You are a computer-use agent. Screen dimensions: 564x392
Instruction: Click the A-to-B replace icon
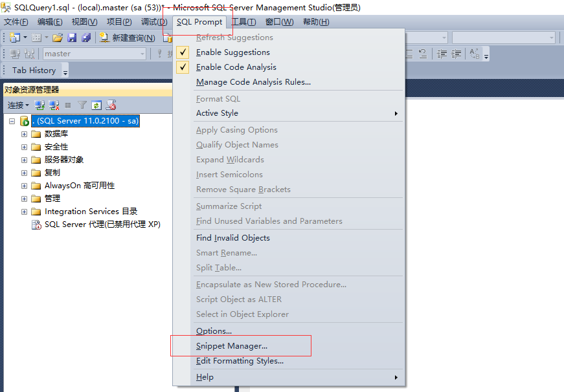click(x=475, y=54)
